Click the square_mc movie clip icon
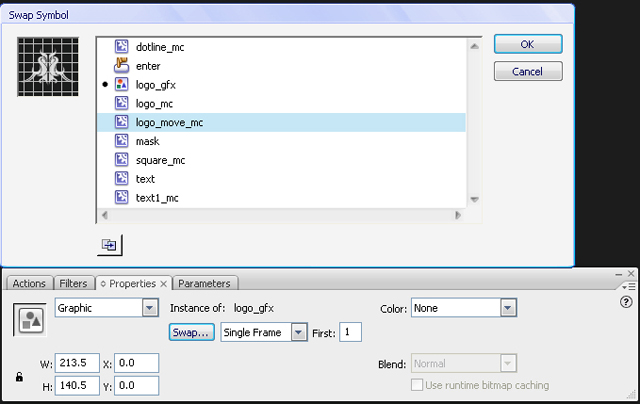This screenshot has width=640, height=404. tap(121, 160)
